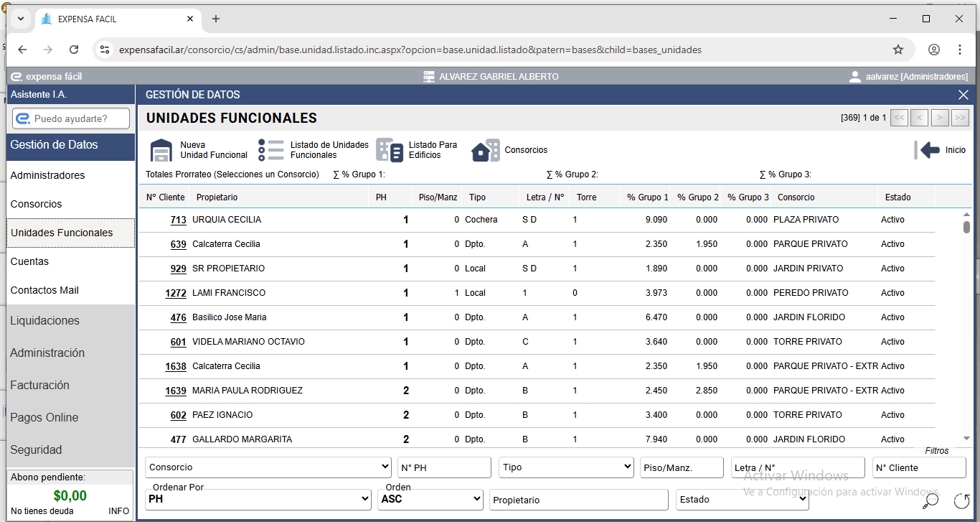Screen dimensions: 980x522
Task: Open Listado Para Edificios icon
Action: pos(390,150)
